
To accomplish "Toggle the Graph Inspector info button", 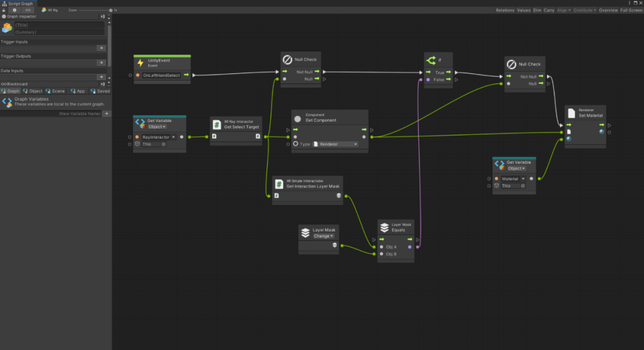I will pyautogui.click(x=15, y=10).
